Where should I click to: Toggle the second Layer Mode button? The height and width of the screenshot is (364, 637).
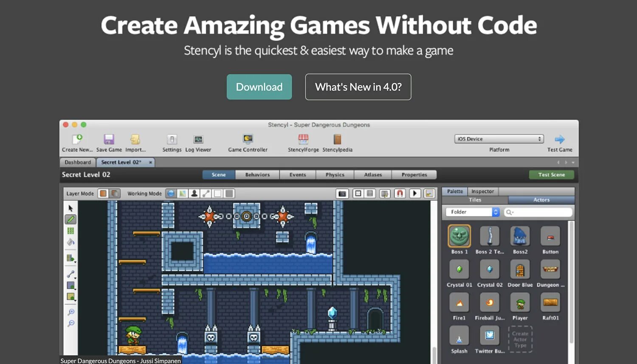pos(115,193)
